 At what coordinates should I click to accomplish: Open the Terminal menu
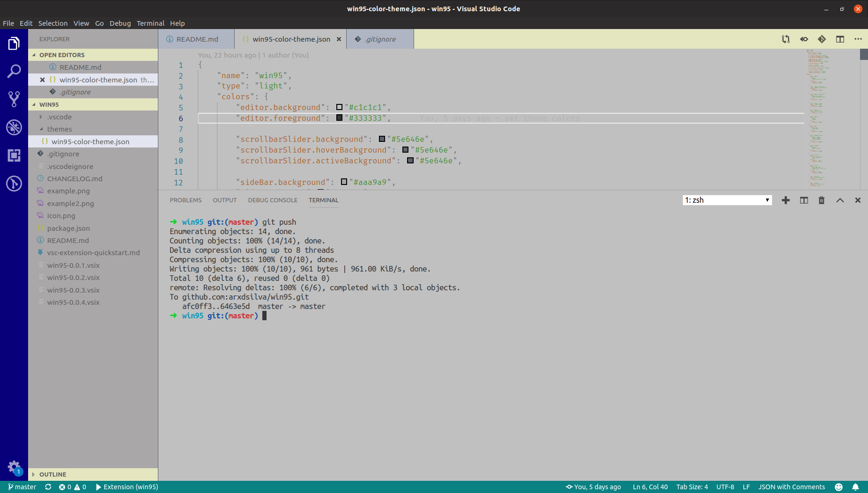tap(150, 23)
